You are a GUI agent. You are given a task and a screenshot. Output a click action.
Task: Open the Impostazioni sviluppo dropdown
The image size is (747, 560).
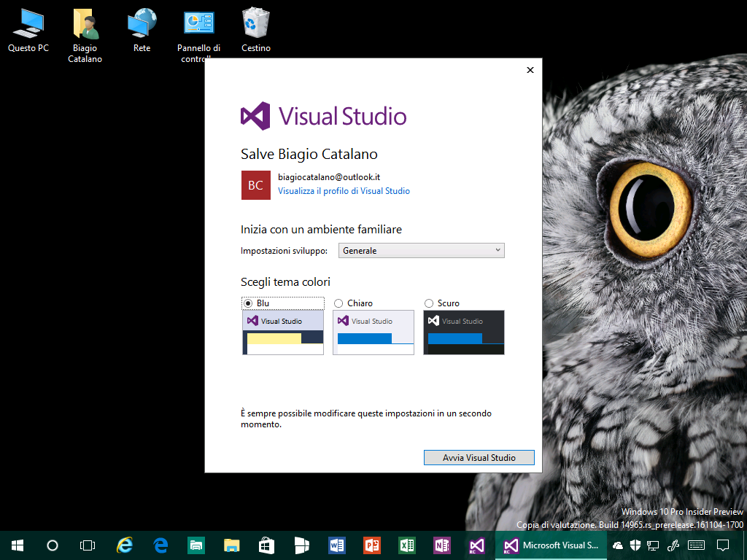(x=421, y=251)
